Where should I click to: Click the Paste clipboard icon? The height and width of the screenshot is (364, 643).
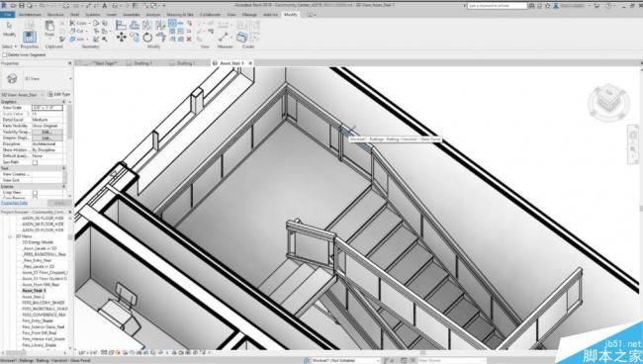click(x=49, y=27)
